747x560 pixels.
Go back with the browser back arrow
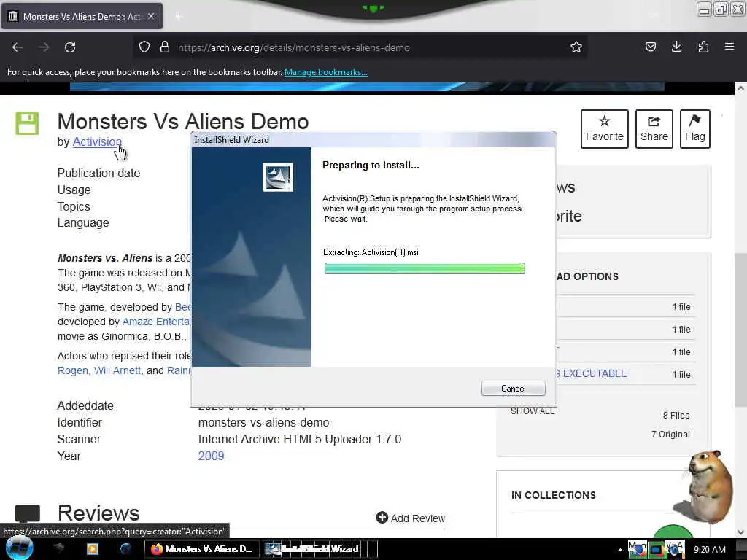[18, 47]
